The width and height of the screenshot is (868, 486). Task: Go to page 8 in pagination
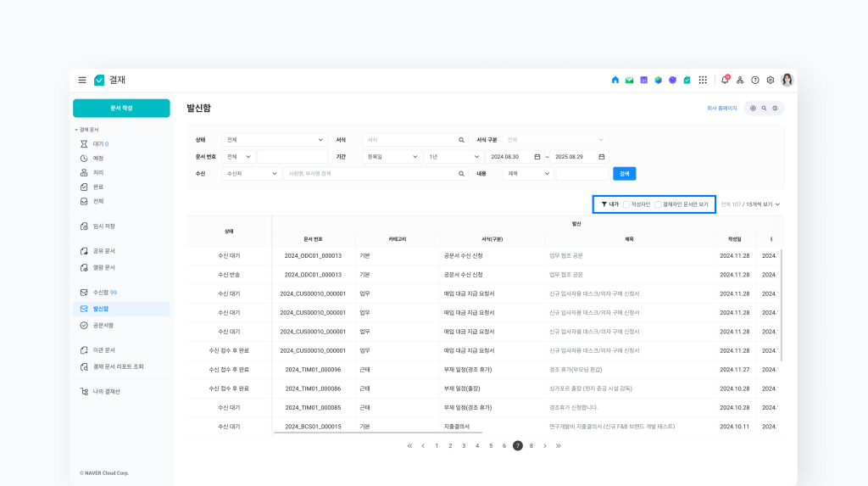pos(531,445)
